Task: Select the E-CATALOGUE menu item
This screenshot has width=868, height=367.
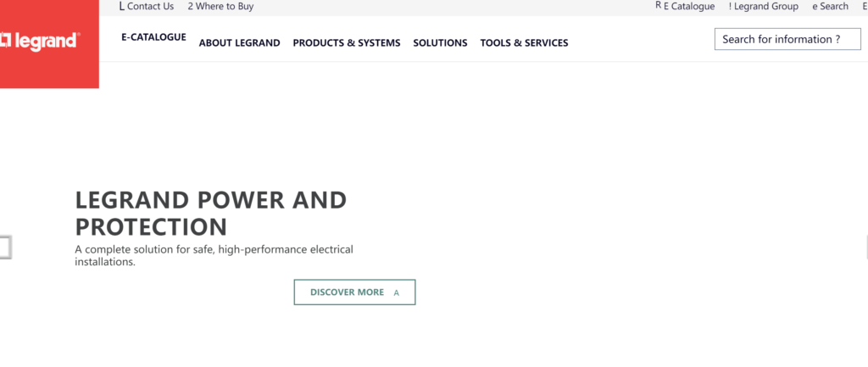Action: (154, 37)
